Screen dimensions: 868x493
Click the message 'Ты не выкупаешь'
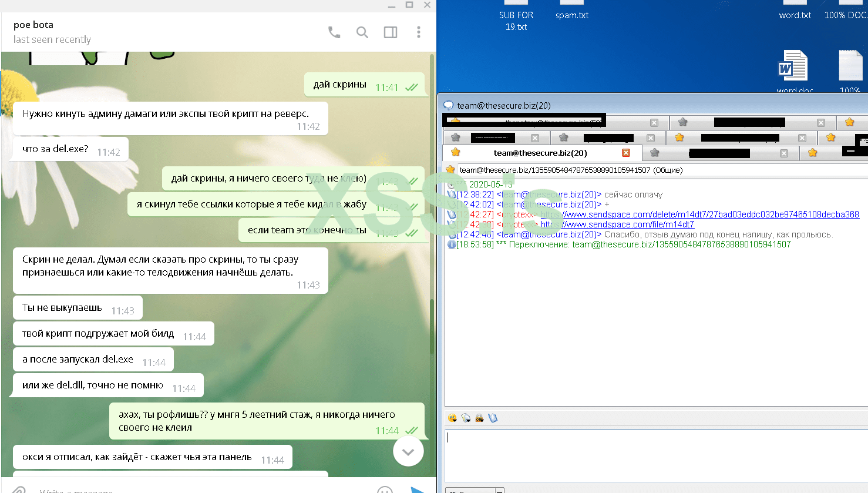point(78,308)
